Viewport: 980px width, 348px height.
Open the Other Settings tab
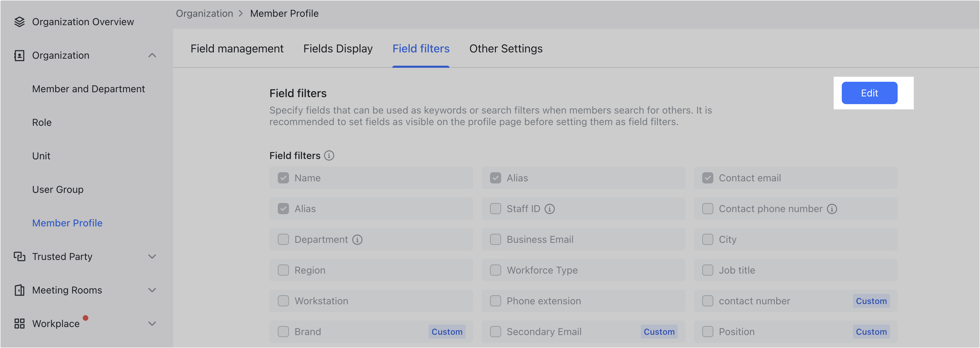[506, 48]
